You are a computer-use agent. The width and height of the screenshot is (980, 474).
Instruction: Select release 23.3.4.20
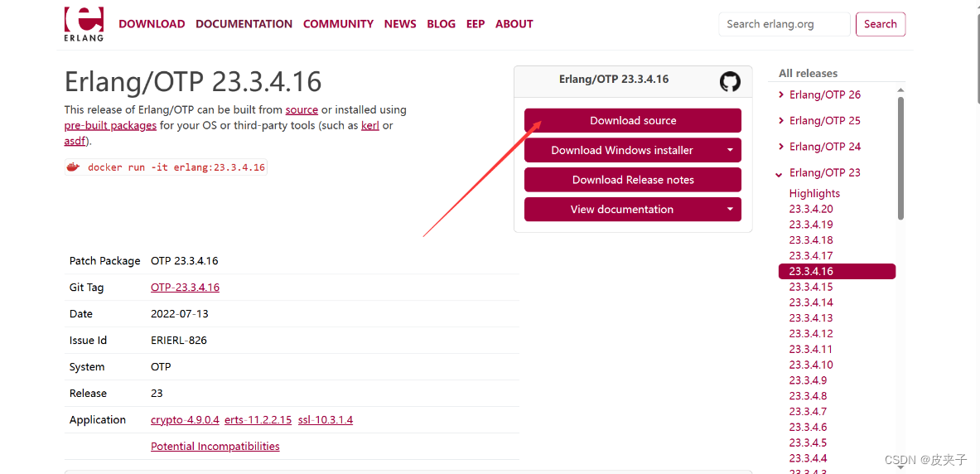click(811, 209)
